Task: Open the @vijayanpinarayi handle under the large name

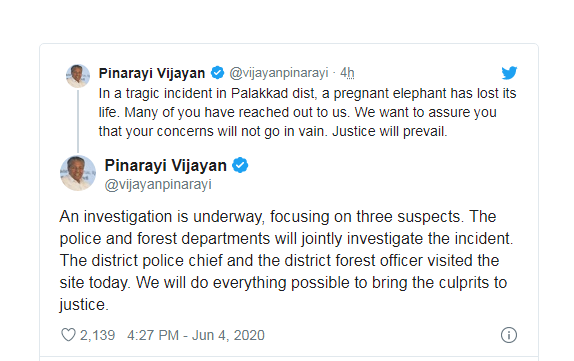Action: (x=158, y=185)
